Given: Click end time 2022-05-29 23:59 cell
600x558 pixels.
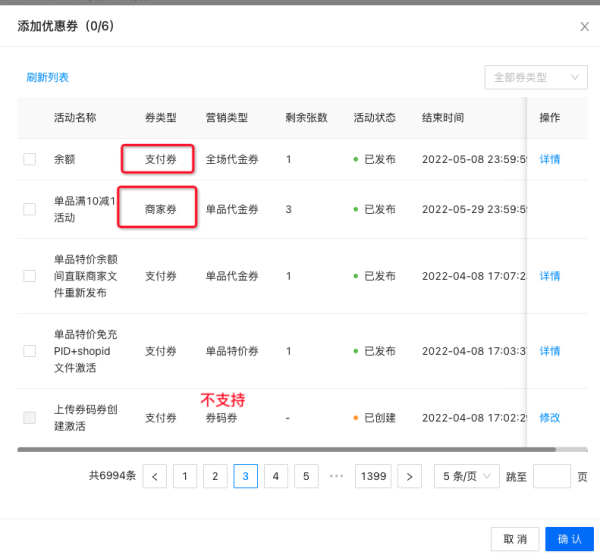Looking at the screenshot, I should pos(474,209).
